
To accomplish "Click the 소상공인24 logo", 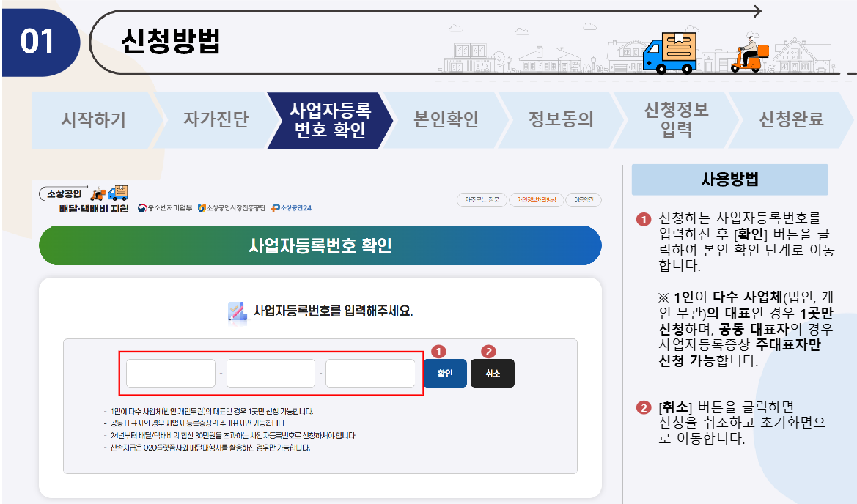I will pyautogui.click(x=291, y=208).
